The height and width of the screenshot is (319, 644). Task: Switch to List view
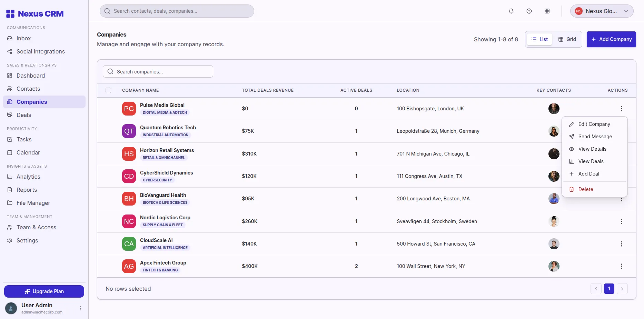coord(540,39)
